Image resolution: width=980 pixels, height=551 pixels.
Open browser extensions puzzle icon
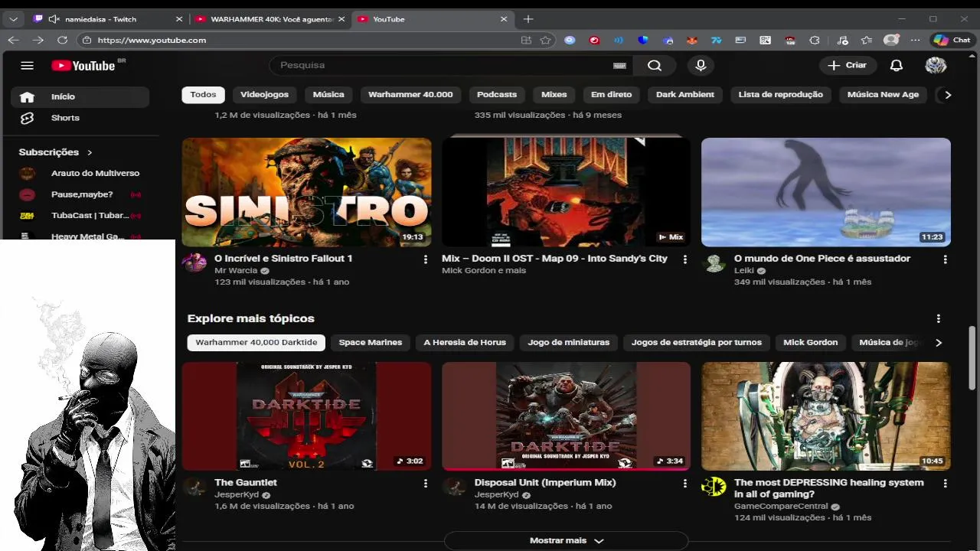[815, 40]
